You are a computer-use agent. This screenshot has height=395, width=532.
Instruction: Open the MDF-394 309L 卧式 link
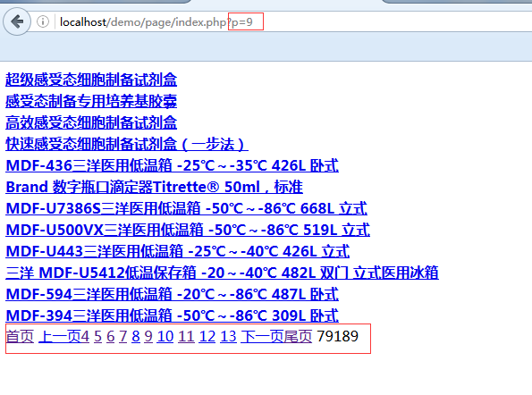pyautogui.click(x=172, y=315)
